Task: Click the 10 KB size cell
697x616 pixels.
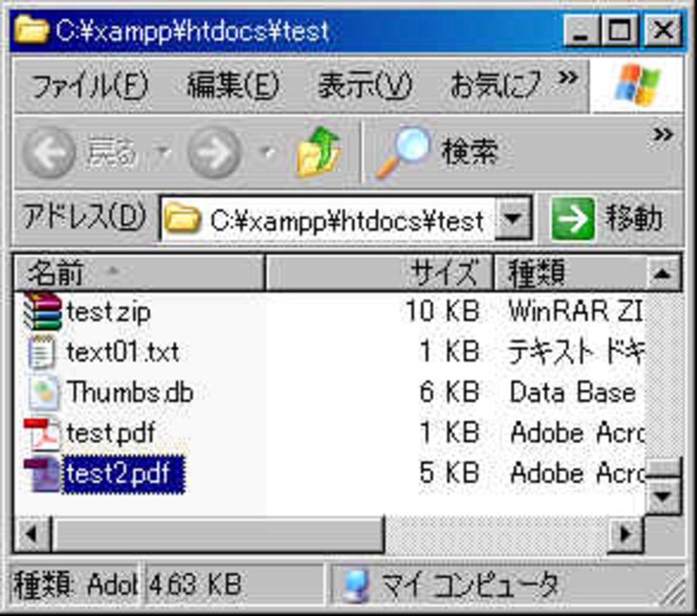Action: point(443,311)
